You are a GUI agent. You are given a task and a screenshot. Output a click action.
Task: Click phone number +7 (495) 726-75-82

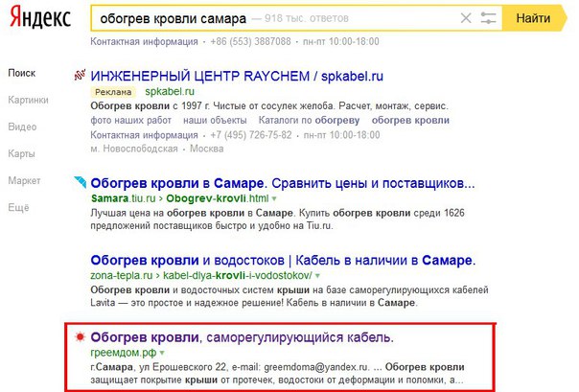coord(251,135)
